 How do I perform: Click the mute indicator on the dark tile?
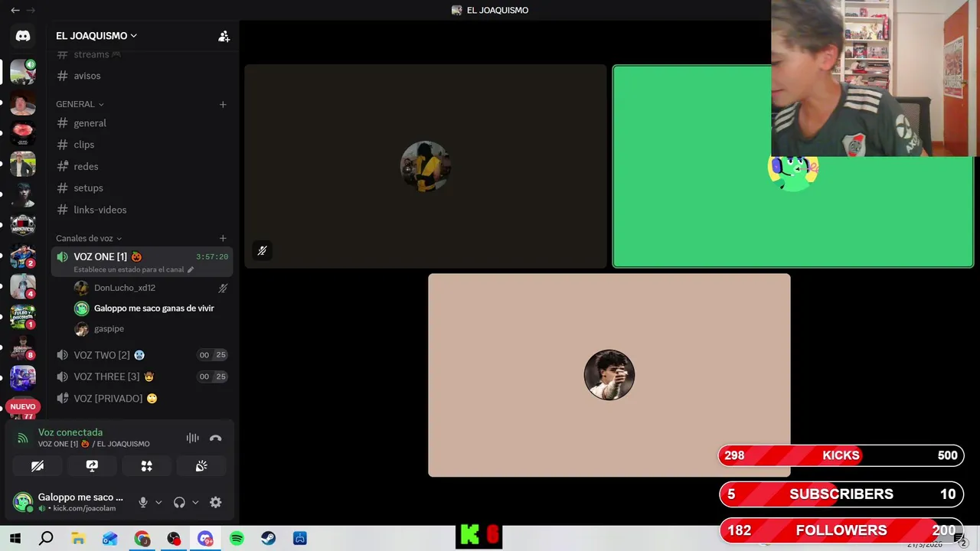262,250
